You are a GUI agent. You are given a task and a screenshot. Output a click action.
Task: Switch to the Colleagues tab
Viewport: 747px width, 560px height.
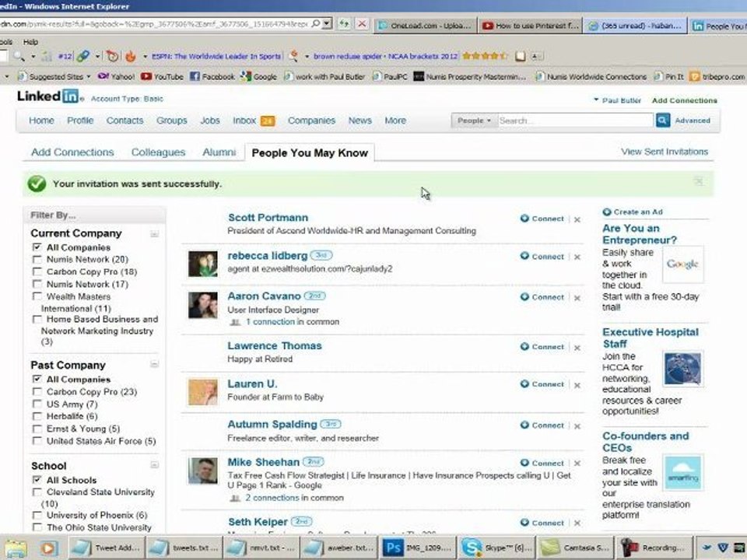158,152
